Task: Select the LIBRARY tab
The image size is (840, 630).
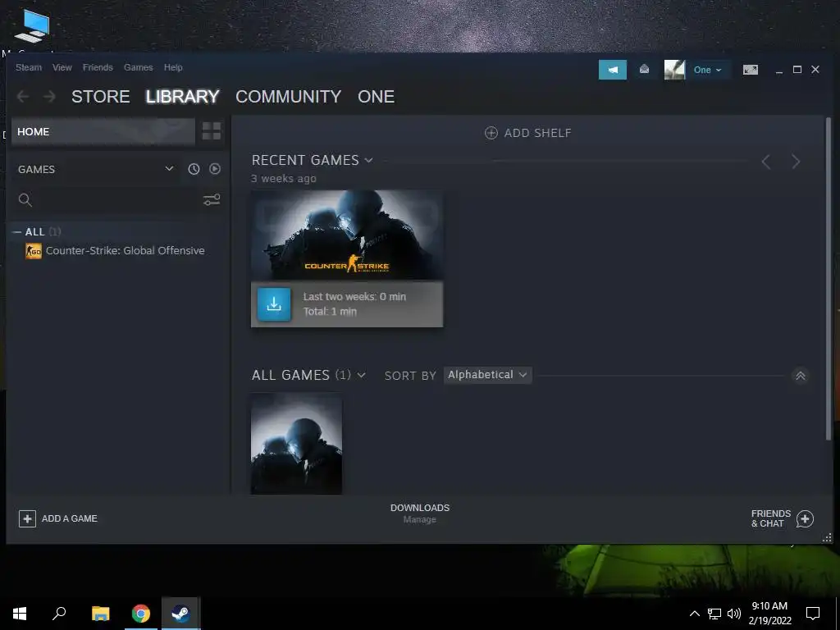Action: 183,97
